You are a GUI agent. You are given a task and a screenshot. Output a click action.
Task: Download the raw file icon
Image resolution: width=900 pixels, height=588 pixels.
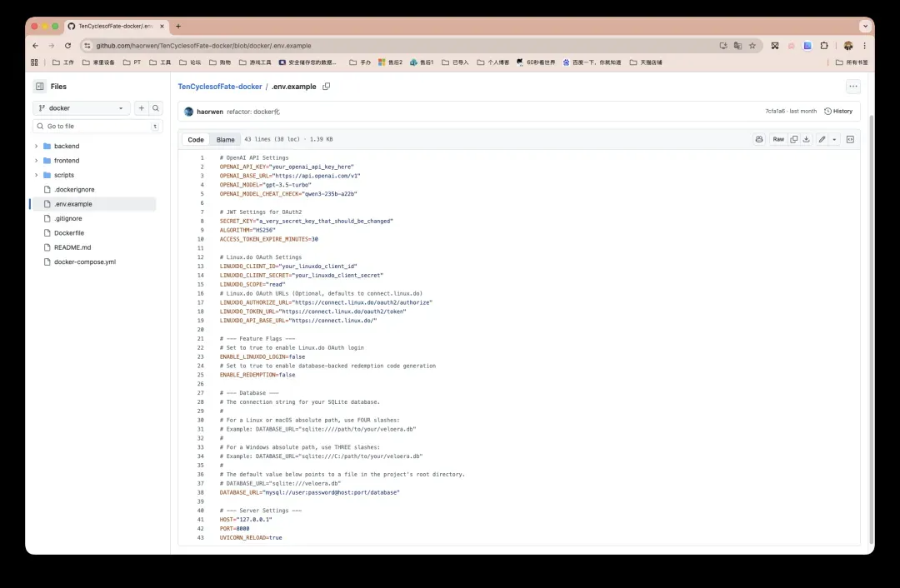[806, 139]
